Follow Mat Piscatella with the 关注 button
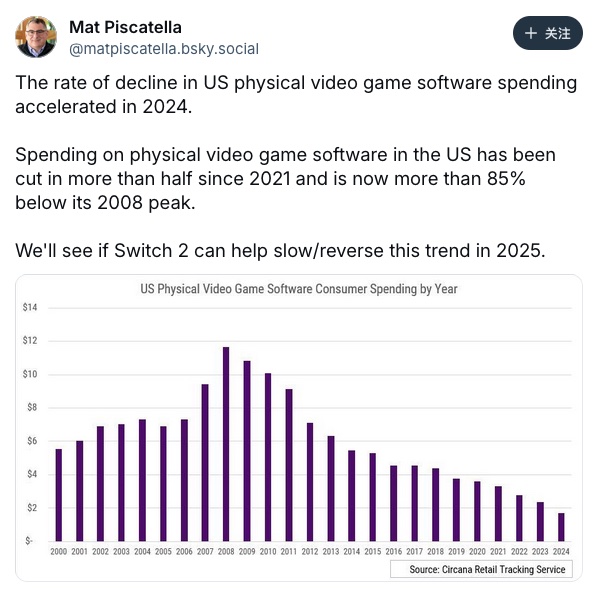 (x=548, y=33)
